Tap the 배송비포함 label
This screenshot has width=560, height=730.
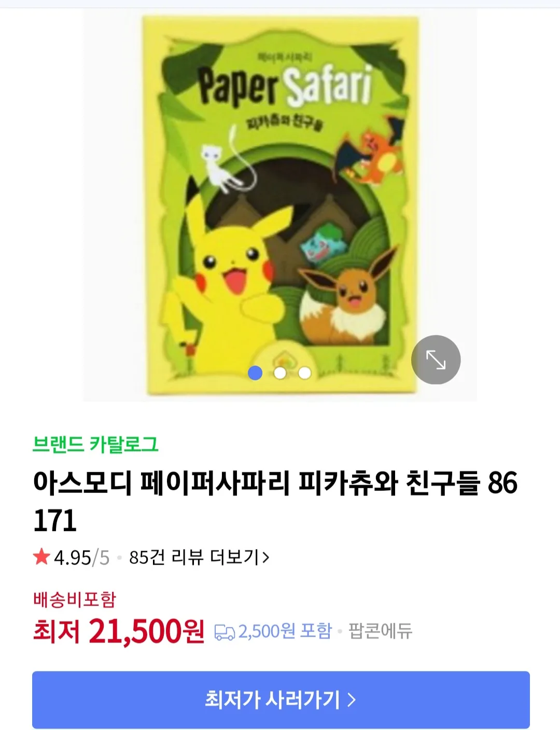(75, 599)
